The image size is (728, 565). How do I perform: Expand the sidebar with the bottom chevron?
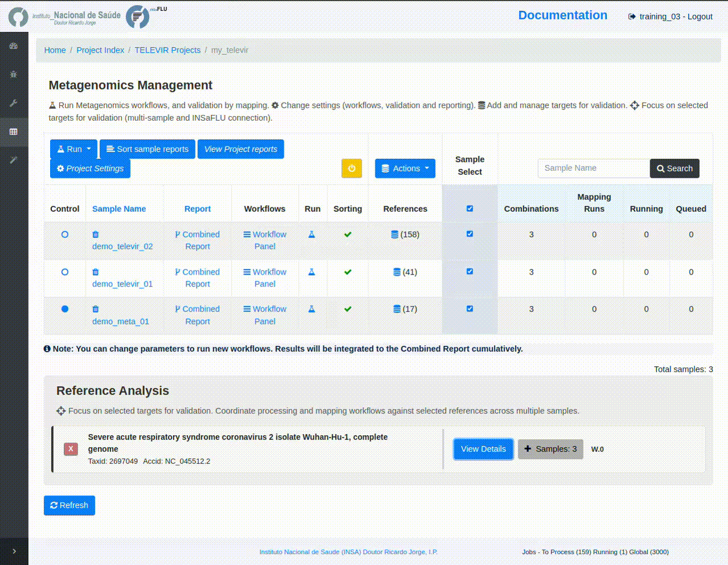coord(14,551)
